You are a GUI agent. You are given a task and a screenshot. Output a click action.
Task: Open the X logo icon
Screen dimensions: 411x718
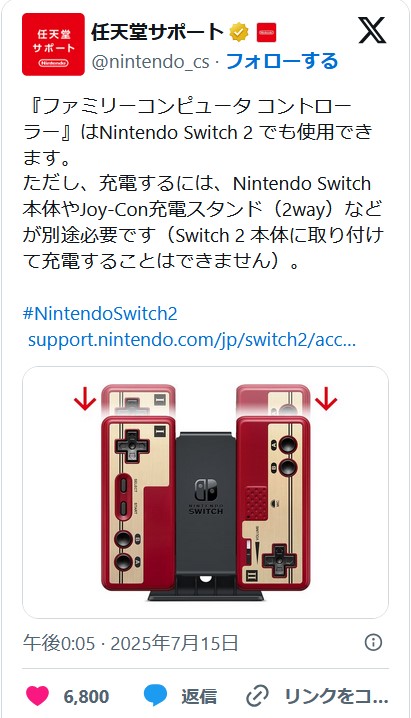click(372, 32)
